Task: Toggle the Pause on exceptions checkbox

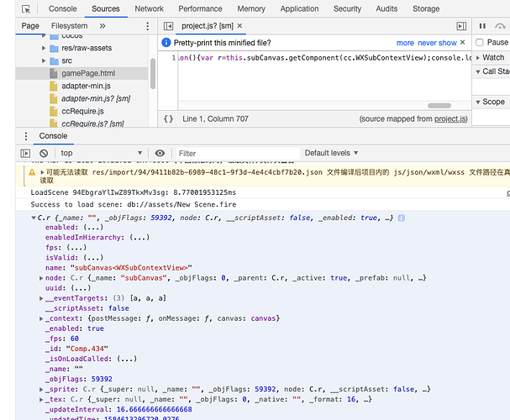Action: pos(480,43)
